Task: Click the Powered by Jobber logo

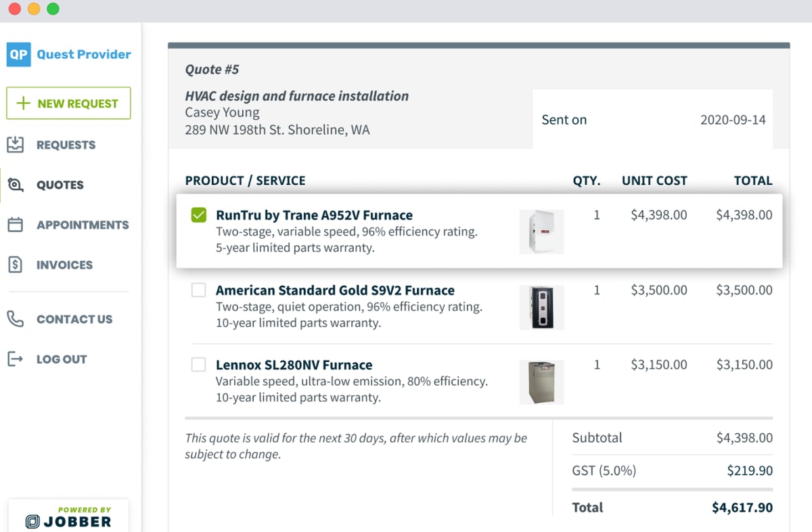Action: [68, 517]
